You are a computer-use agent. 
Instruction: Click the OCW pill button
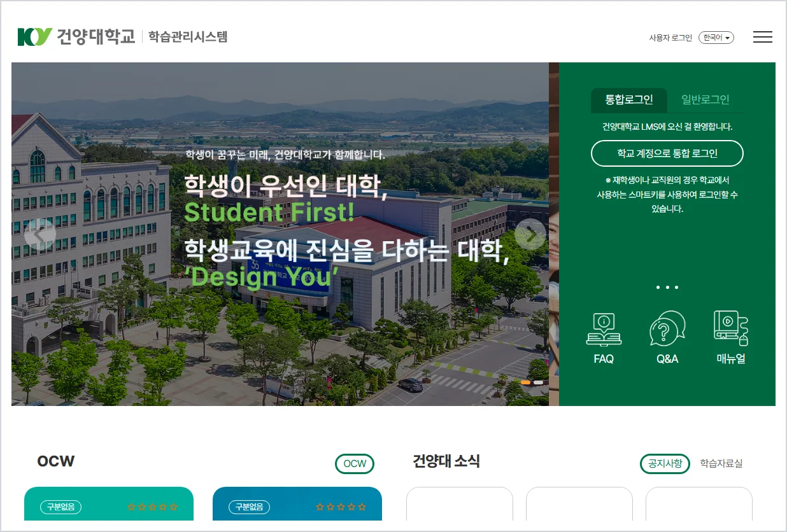[x=355, y=464]
